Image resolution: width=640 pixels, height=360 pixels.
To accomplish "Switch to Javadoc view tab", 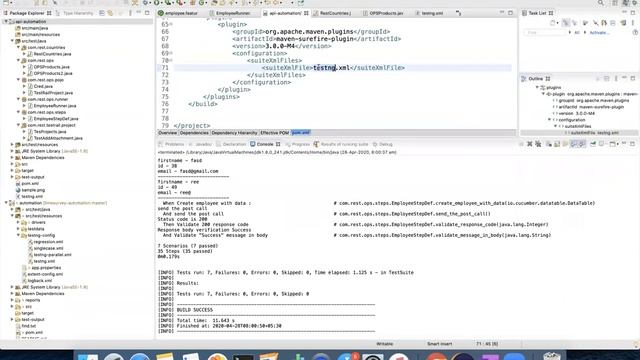I will [200, 144].
